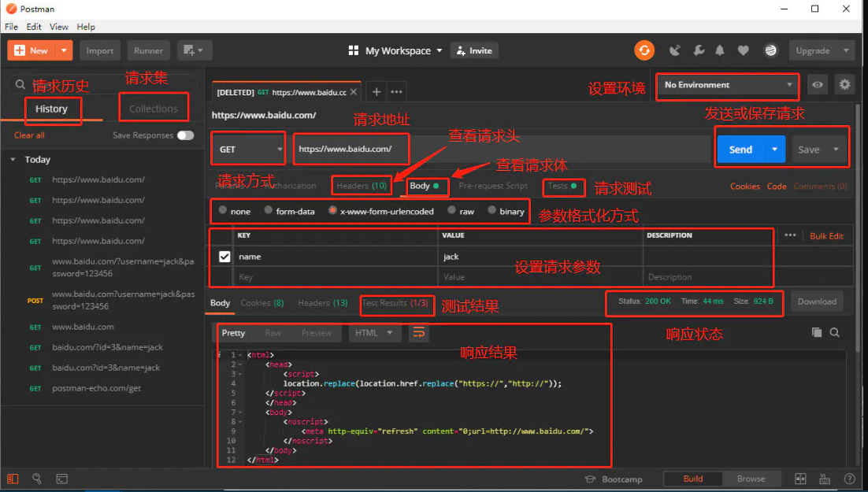The height and width of the screenshot is (492, 868).
Task: Select the none body type radio
Action: pyautogui.click(x=223, y=210)
